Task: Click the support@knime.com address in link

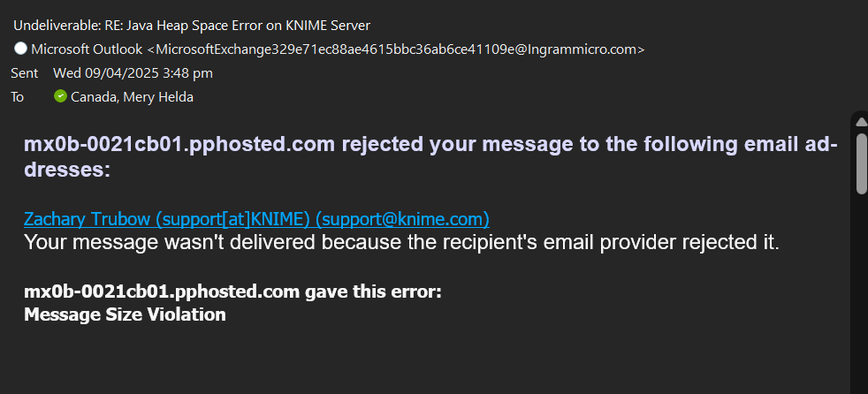Action: [402, 219]
